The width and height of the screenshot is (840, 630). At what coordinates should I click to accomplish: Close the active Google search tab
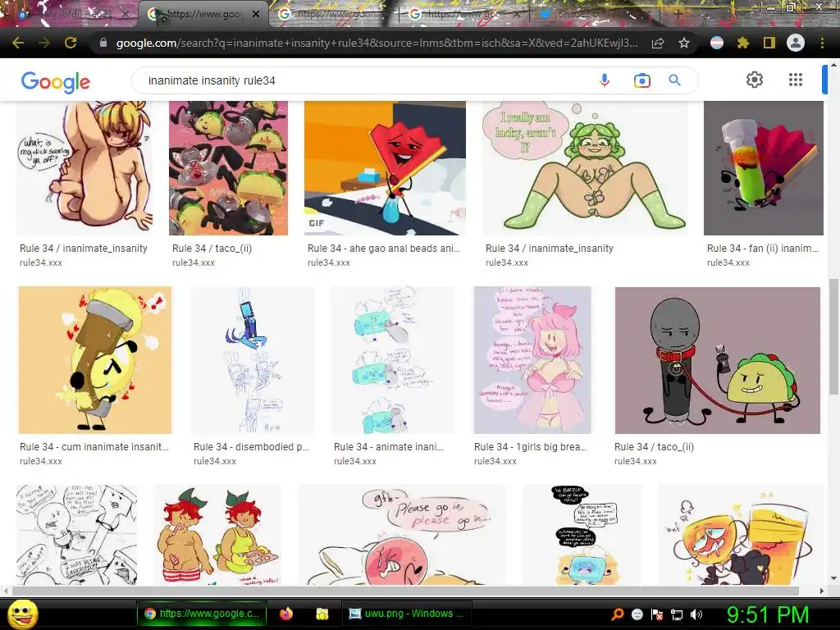256,14
